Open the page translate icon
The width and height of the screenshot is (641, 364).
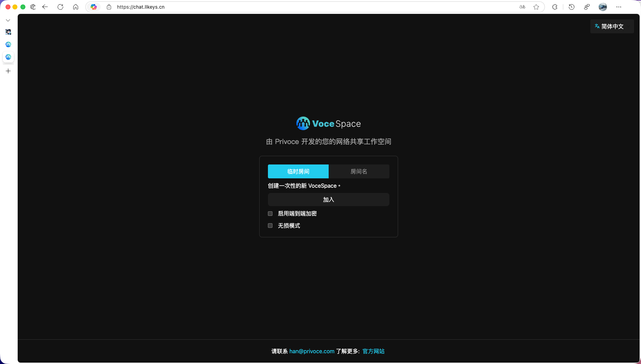[x=522, y=7]
